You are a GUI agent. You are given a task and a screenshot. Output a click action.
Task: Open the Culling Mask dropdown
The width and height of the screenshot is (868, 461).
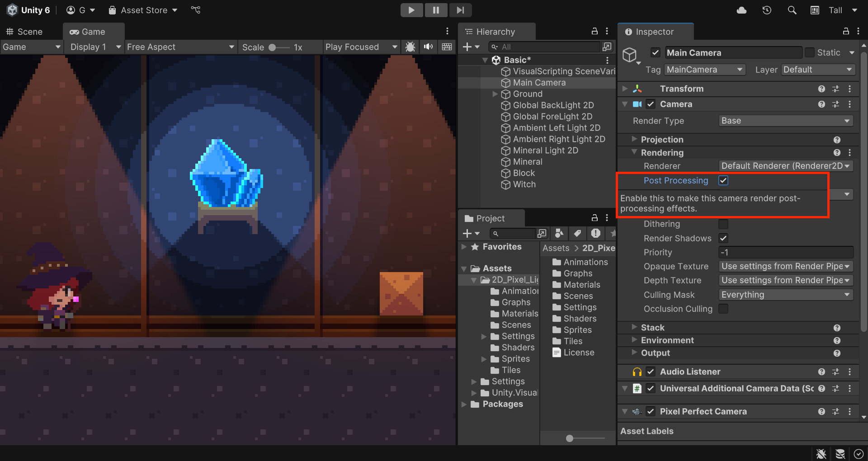point(785,295)
